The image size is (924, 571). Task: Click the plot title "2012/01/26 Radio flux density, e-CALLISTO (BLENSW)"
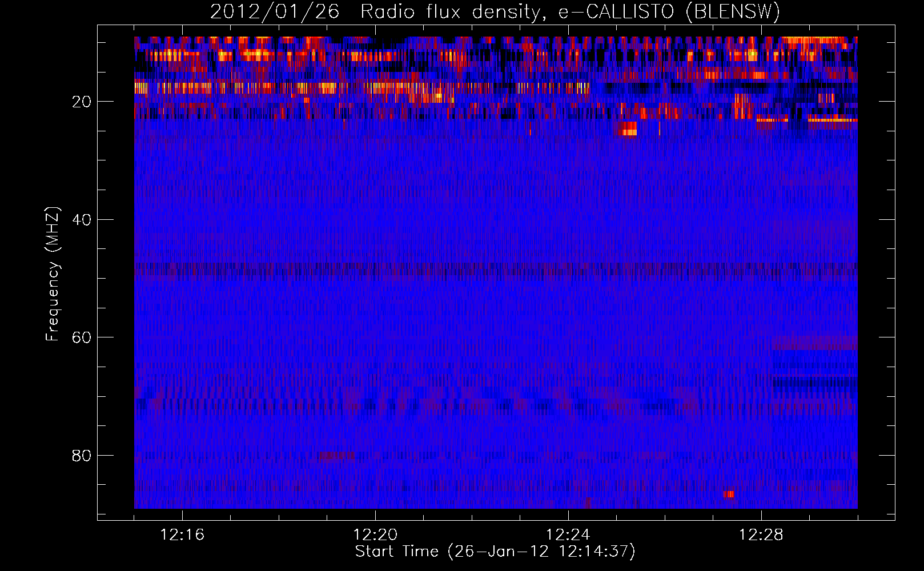[495, 11]
